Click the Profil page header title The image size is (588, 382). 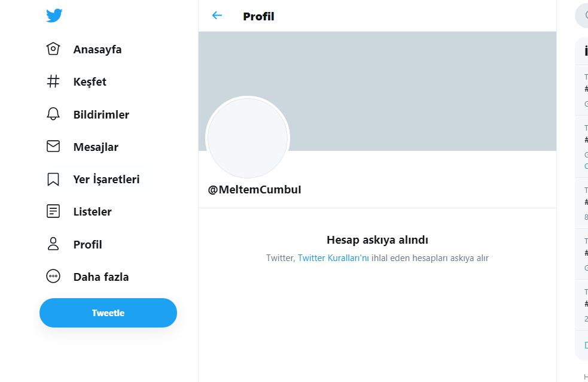pyautogui.click(x=258, y=16)
